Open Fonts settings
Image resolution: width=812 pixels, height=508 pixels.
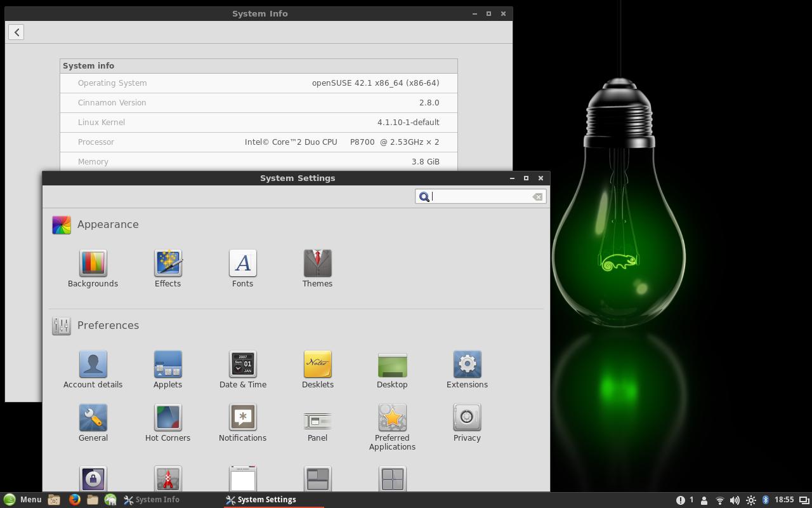coord(242,263)
